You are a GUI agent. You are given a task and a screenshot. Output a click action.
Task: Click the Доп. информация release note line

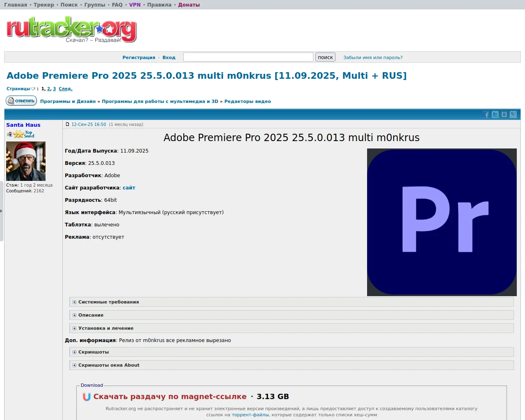click(148, 340)
